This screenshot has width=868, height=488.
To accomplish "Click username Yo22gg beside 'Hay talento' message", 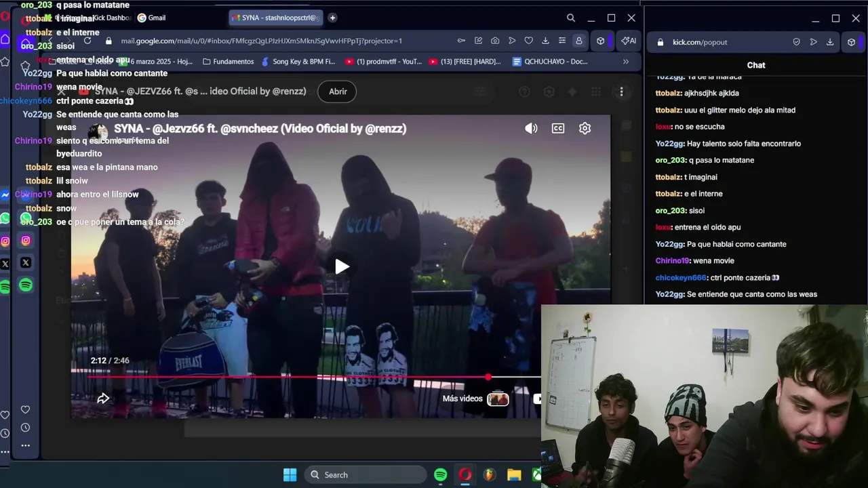I will pyautogui.click(x=669, y=144).
